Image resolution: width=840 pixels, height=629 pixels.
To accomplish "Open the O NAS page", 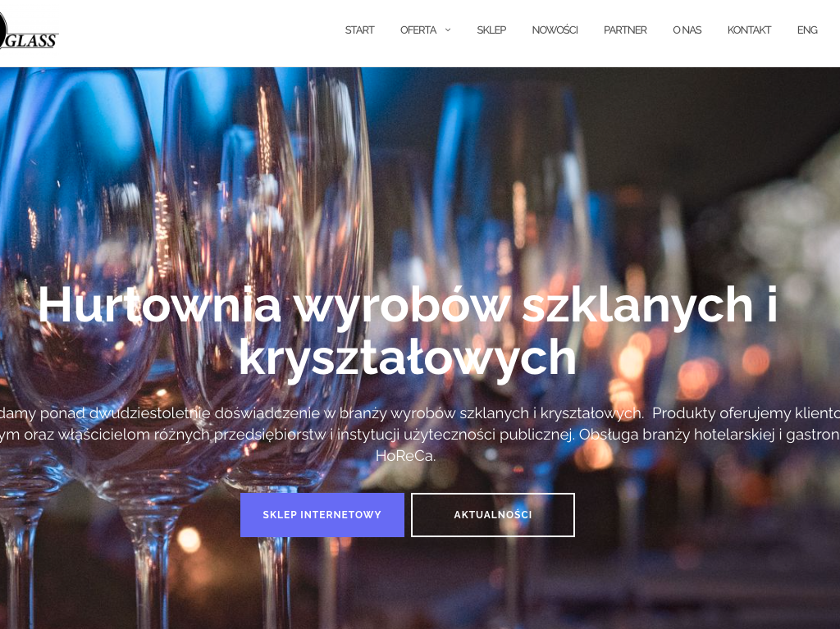I will click(687, 30).
